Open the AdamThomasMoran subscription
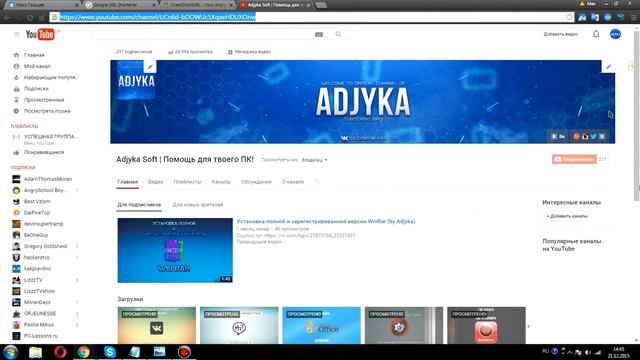The image size is (640, 360). click(x=48, y=179)
